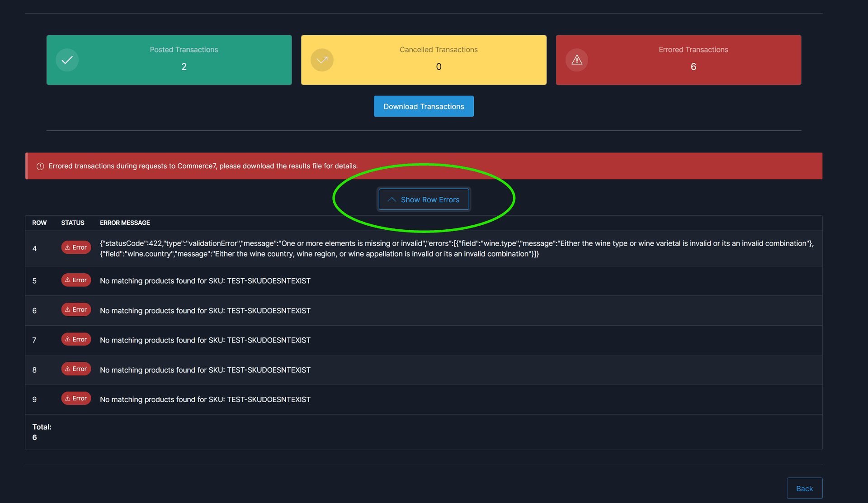
Task: Click the Error badge for row 5
Action: (x=76, y=280)
